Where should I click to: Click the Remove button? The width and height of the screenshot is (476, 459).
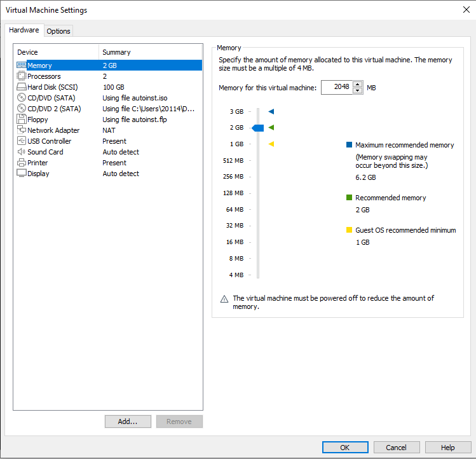tap(179, 421)
